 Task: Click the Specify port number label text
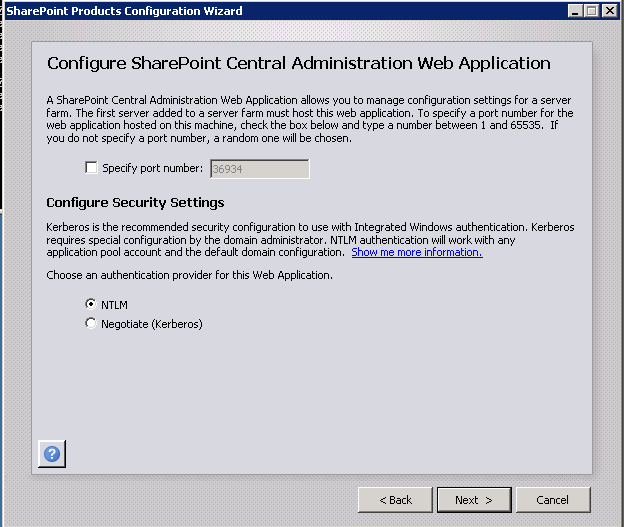(152, 169)
